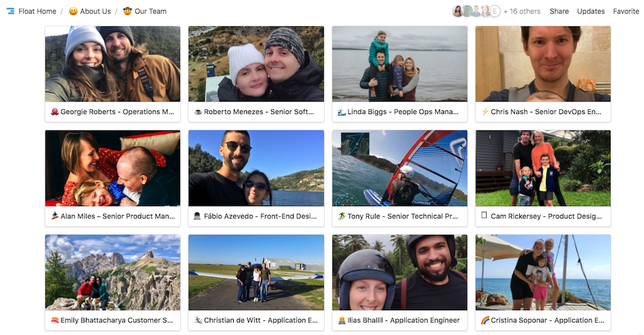Open Tony Rule windsurfing photo card
This screenshot has height=335, width=644.
click(400, 168)
